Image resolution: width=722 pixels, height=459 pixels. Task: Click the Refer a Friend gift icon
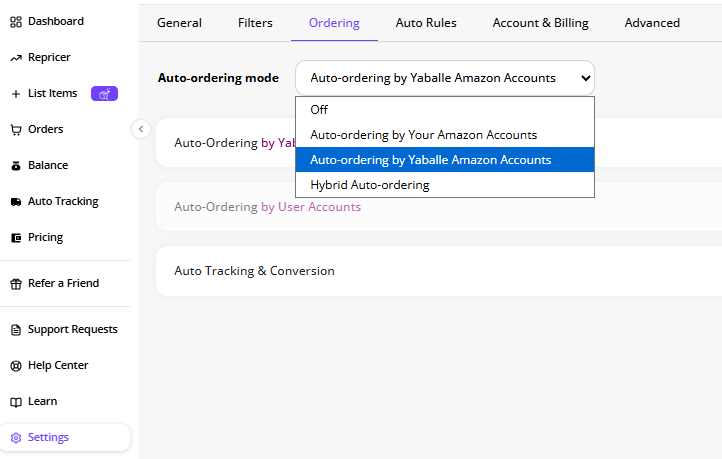click(16, 284)
